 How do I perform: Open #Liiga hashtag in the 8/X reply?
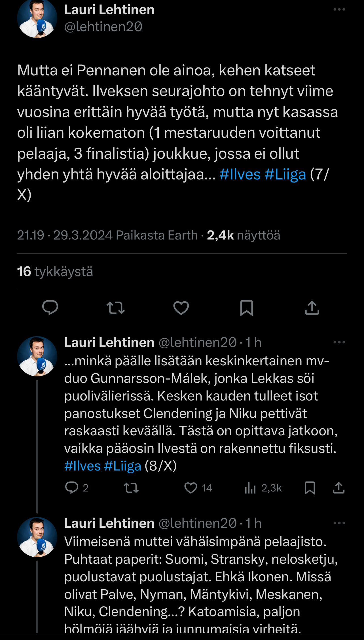(x=122, y=466)
